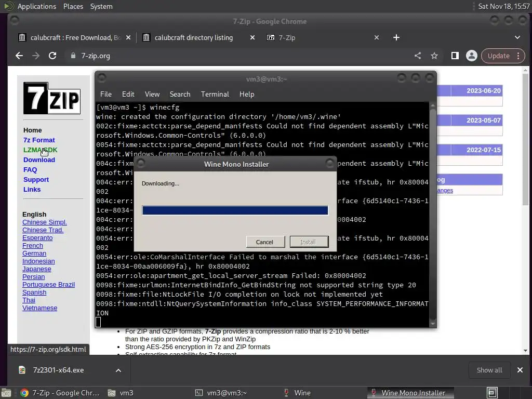Go back in Chrome
The height and width of the screenshot is (399, 532).
[19, 56]
